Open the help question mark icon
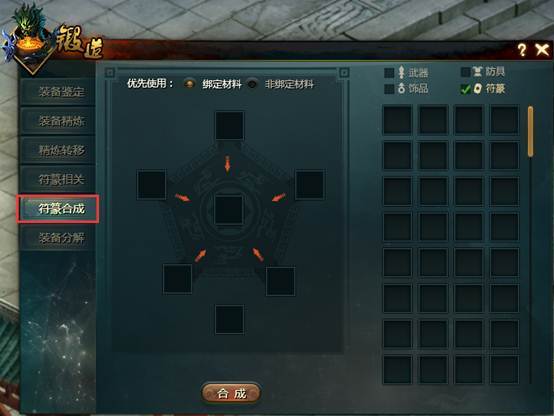Viewport: 554px width, 416px height. tap(522, 50)
